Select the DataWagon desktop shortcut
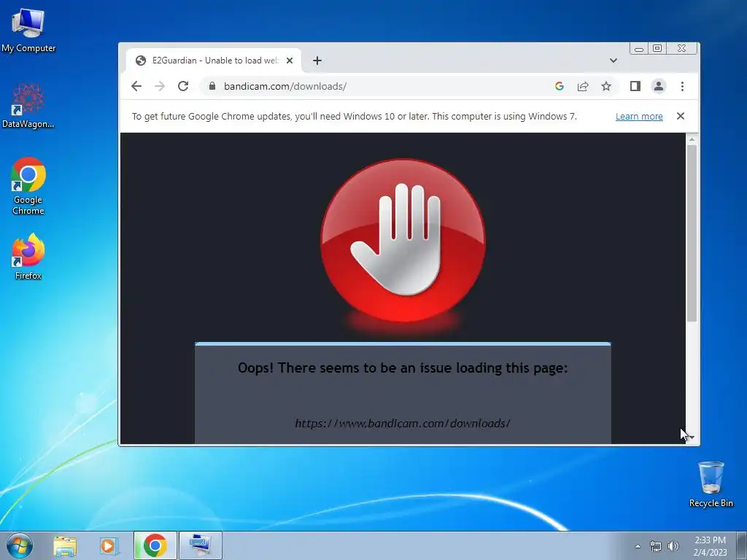Viewport: 747px width, 560px height. pos(28,106)
